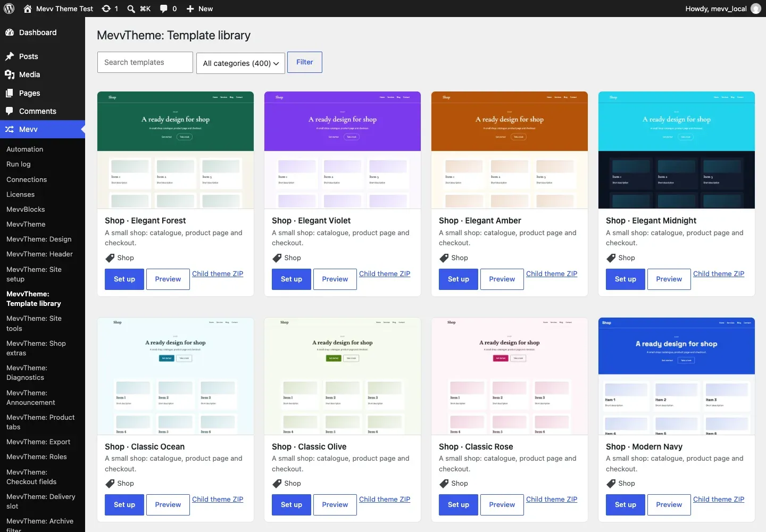Click the updates icon in admin bar
766x532 pixels.
tap(106, 9)
